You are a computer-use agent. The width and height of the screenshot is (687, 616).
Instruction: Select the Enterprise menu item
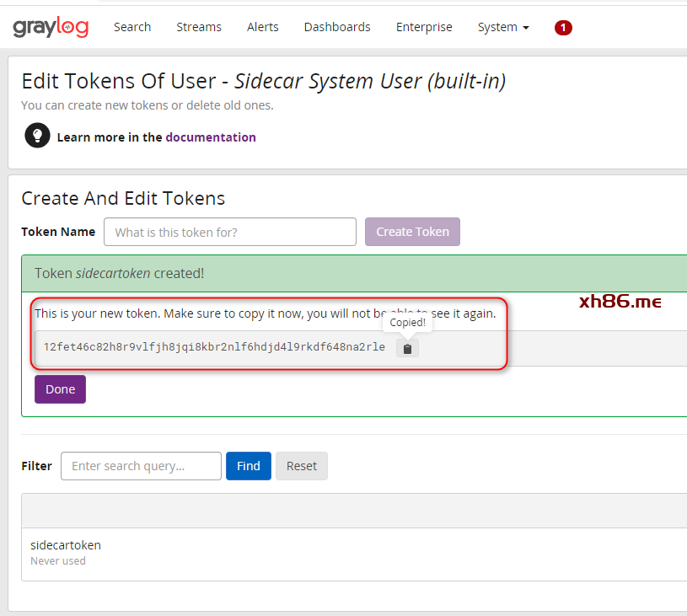pyautogui.click(x=424, y=27)
